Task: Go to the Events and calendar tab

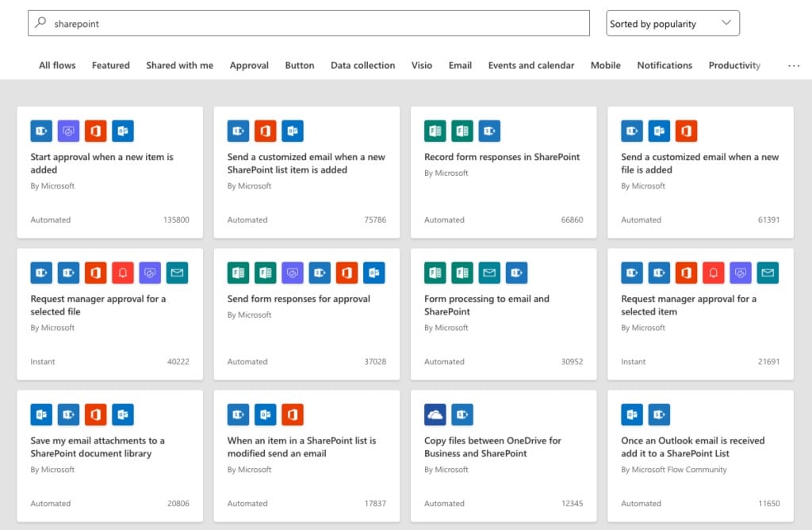Action: click(x=530, y=66)
